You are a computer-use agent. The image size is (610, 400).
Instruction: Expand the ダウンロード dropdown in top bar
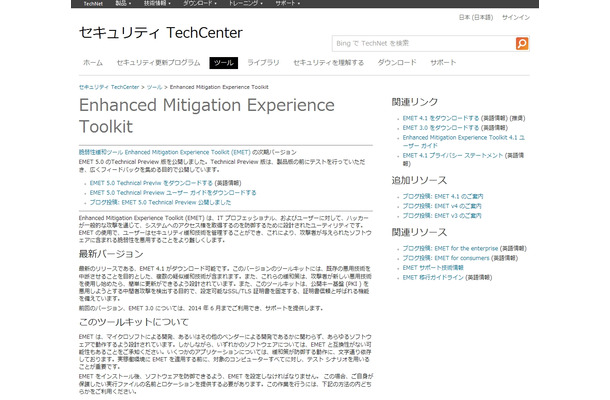(x=200, y=4)
